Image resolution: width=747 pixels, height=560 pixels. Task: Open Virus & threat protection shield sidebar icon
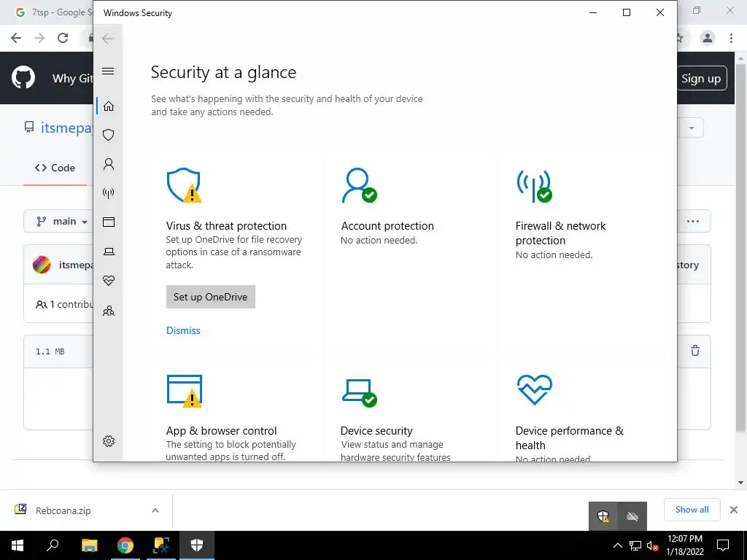109,135
